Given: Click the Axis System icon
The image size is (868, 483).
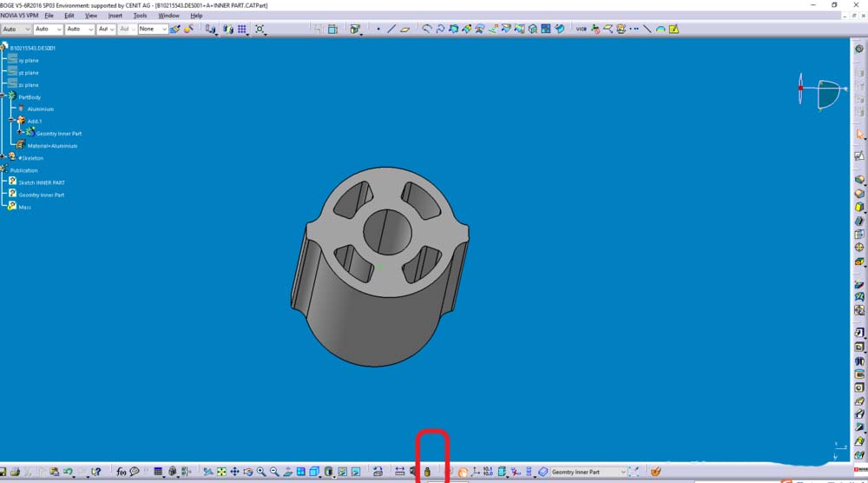Looking at the screenshot, I should pos(476,472).
